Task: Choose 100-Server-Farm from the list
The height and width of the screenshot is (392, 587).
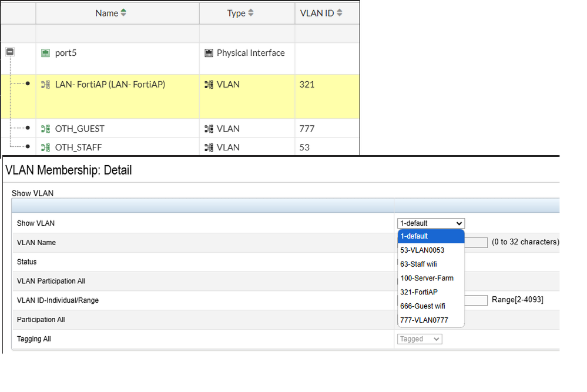Action: pos(431,278)
